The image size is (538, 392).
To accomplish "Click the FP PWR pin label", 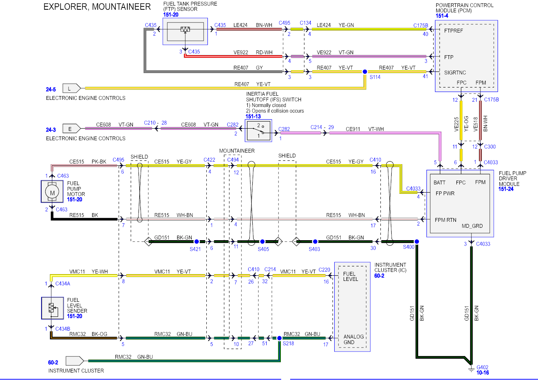I will click(445, 193).
